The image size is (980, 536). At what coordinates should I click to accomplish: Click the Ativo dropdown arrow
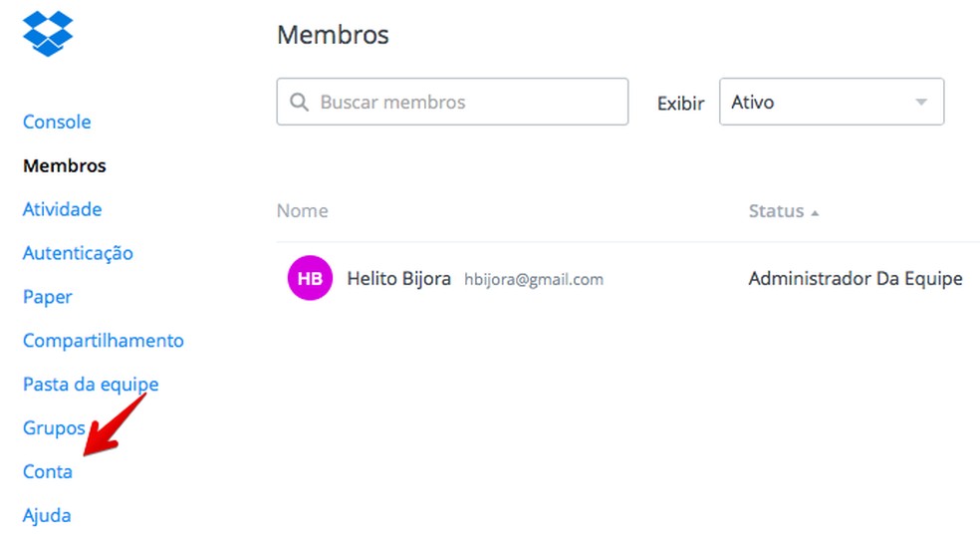[921, 103]
